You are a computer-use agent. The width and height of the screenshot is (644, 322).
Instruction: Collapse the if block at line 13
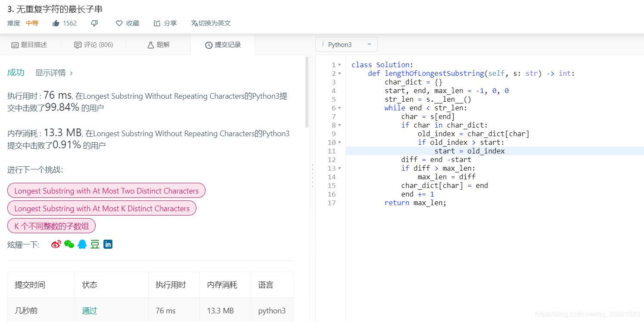pos(340,168)
